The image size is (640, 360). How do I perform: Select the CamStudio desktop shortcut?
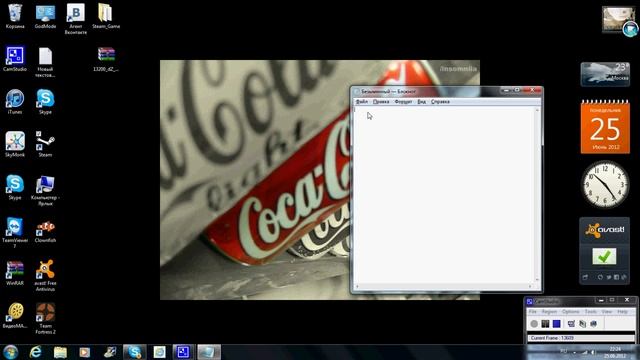pos(15,59)
